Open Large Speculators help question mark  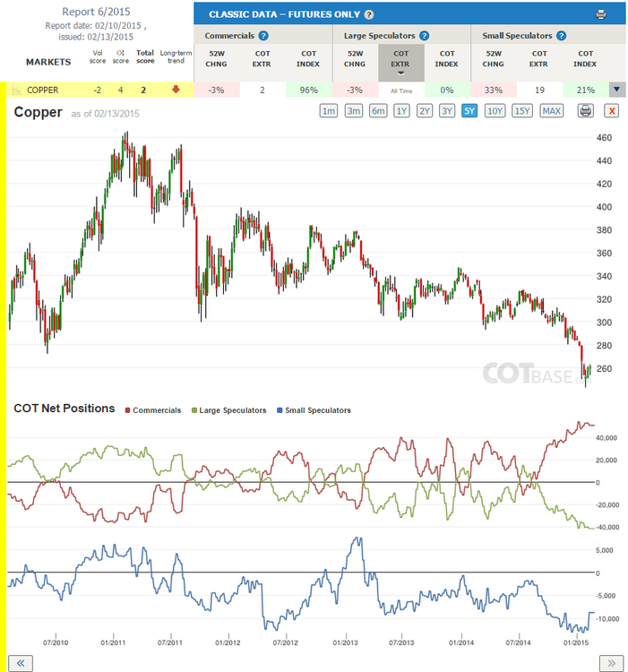[x=424, y=36]
